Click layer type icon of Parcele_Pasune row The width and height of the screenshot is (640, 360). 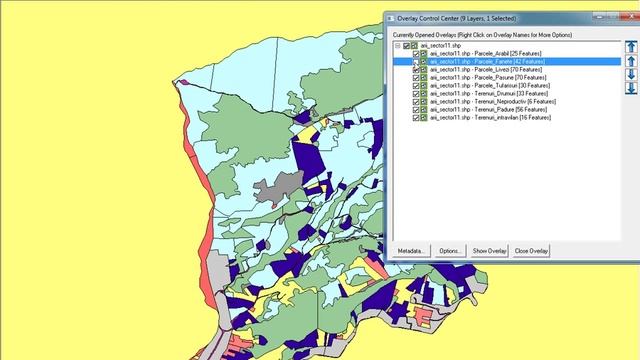pos(424,78)
